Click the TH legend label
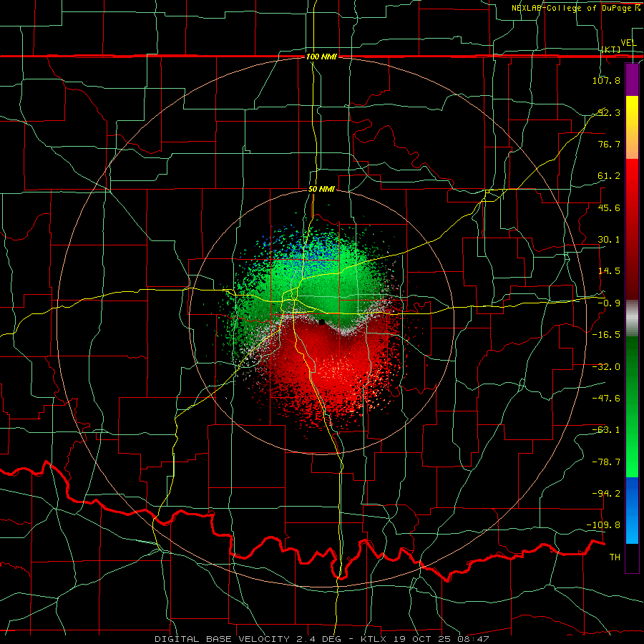Screen dimensions: 644x644 pyautogui.click(x=615, y=557)
